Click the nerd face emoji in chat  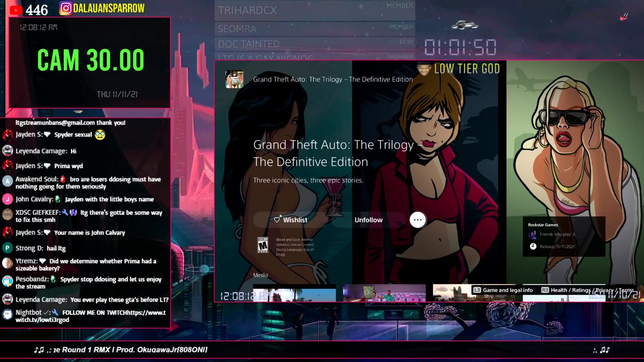(x=100, y=135)
